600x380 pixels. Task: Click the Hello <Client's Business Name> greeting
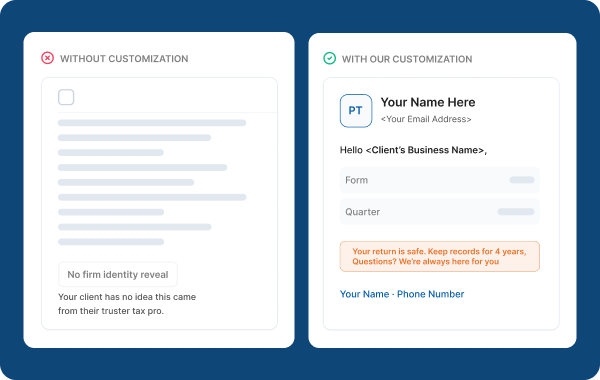413,150
